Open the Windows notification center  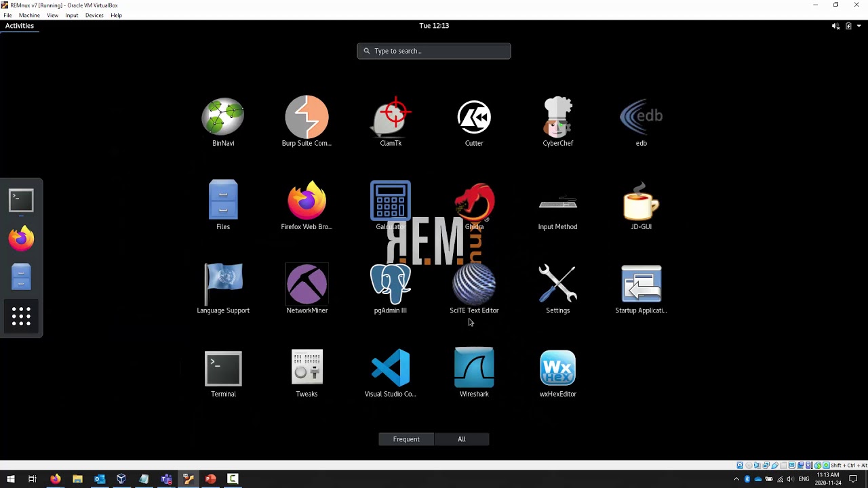(853, 479)
